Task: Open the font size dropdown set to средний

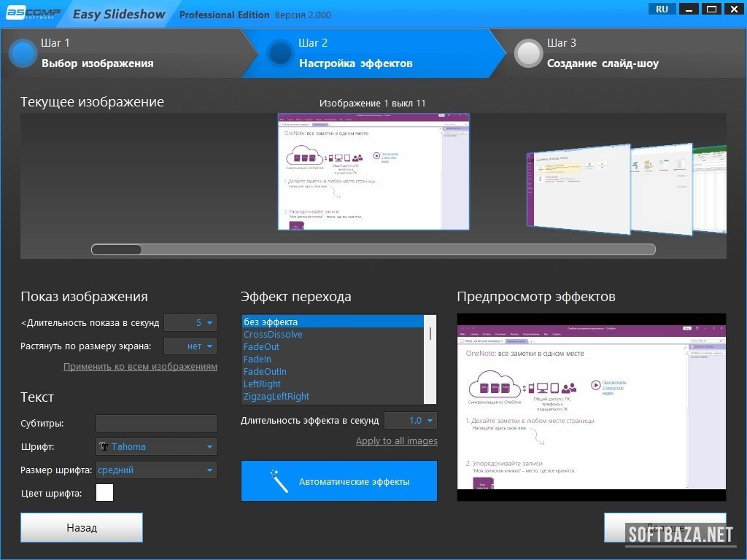Action: coord(156,470)
